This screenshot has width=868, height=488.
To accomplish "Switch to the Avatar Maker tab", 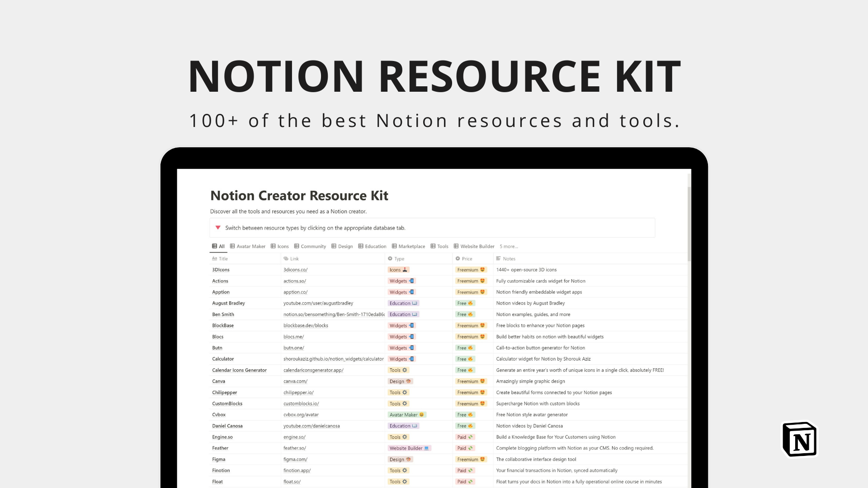I will pos(247,246).
